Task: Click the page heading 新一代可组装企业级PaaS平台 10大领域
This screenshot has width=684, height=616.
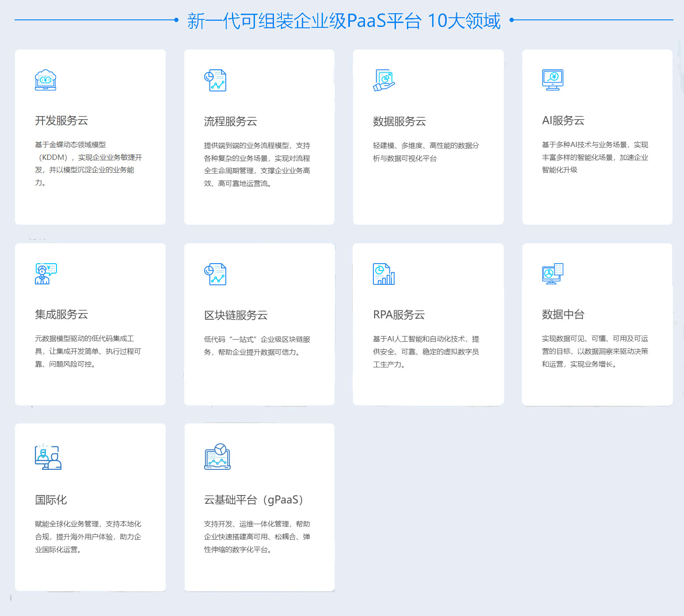Action: click(344, 21)
